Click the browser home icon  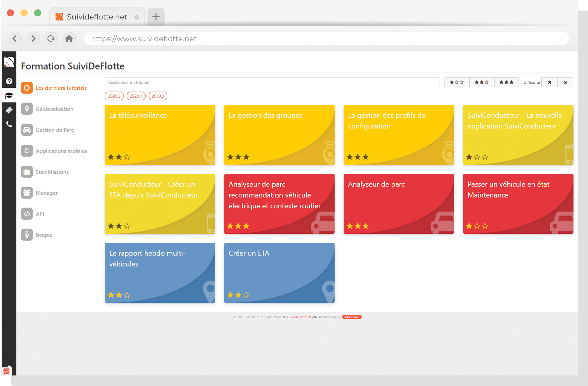point(69,39)
